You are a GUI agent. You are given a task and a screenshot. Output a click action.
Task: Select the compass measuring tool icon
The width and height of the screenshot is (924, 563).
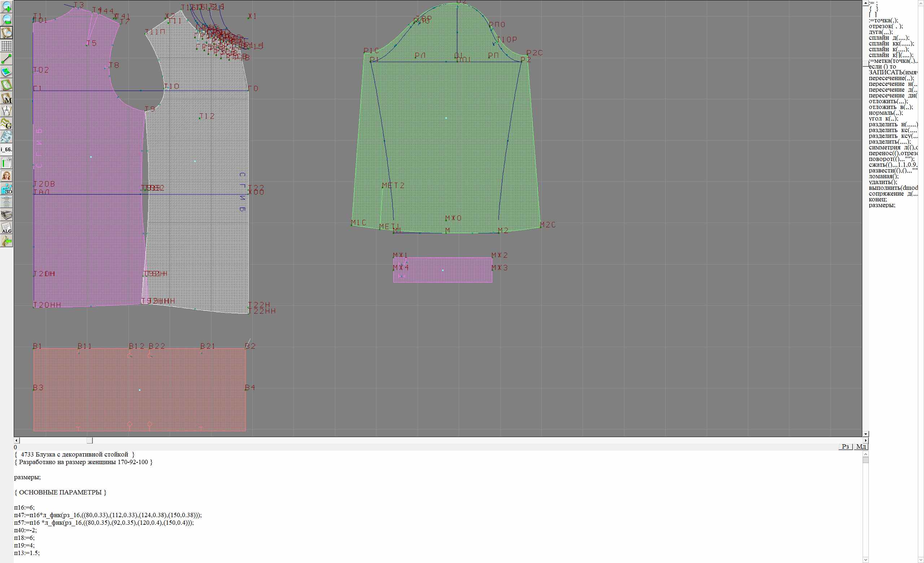(x=7, y=110)
